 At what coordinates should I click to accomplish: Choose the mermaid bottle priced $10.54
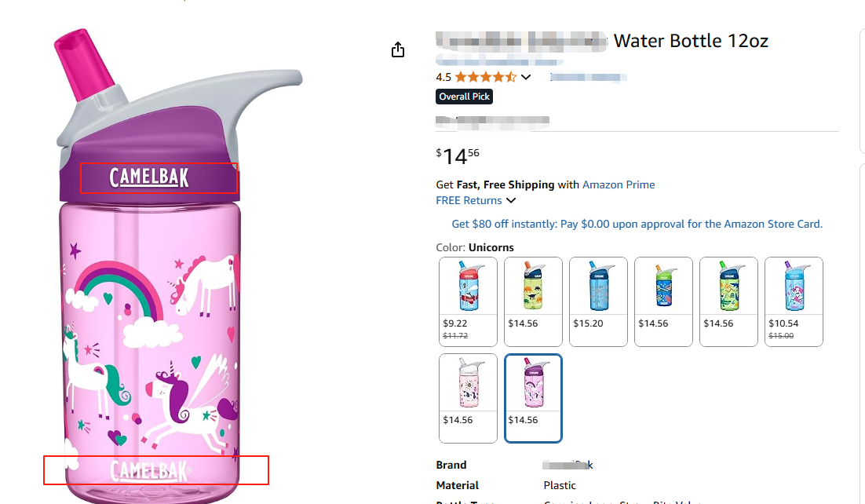point(794,301)
